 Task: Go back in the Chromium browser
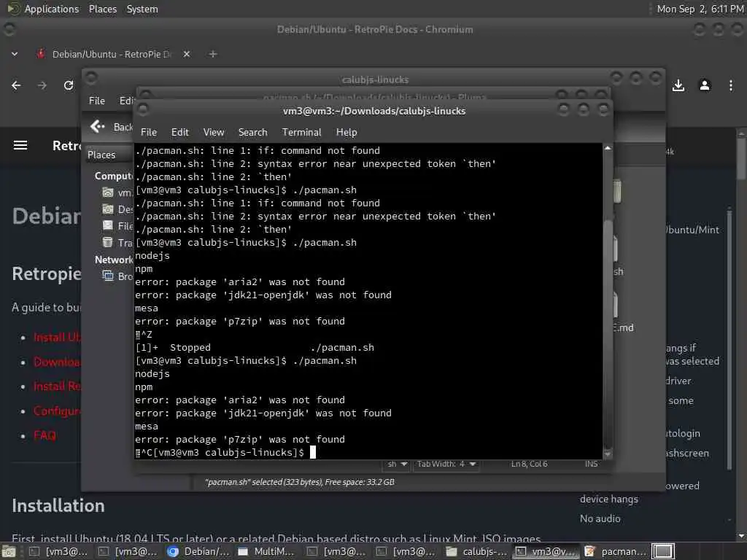tap(16, 85)
